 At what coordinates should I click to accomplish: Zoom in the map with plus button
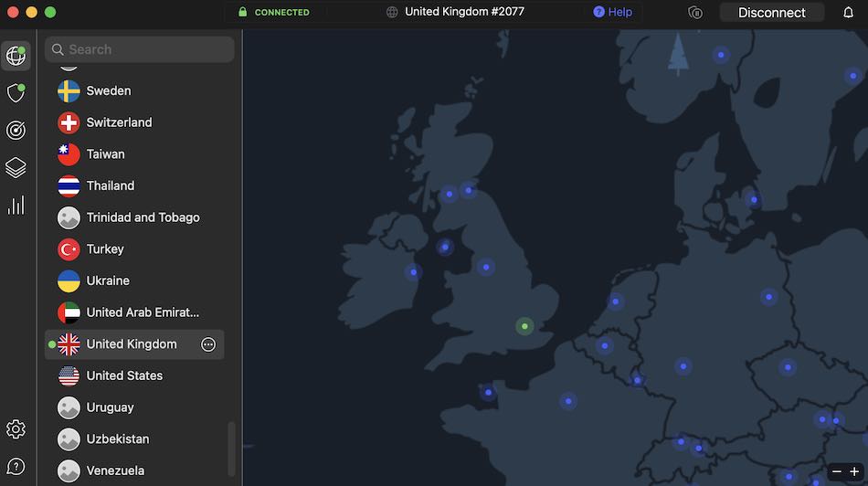(854, 471)
